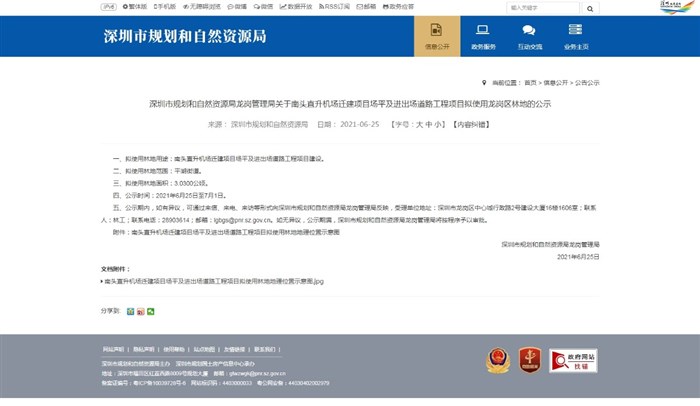Image resolution: width=700 pixels, height=406 pixels.
Task: Go to 互动交流 section
Action: (x=530, y=36)
